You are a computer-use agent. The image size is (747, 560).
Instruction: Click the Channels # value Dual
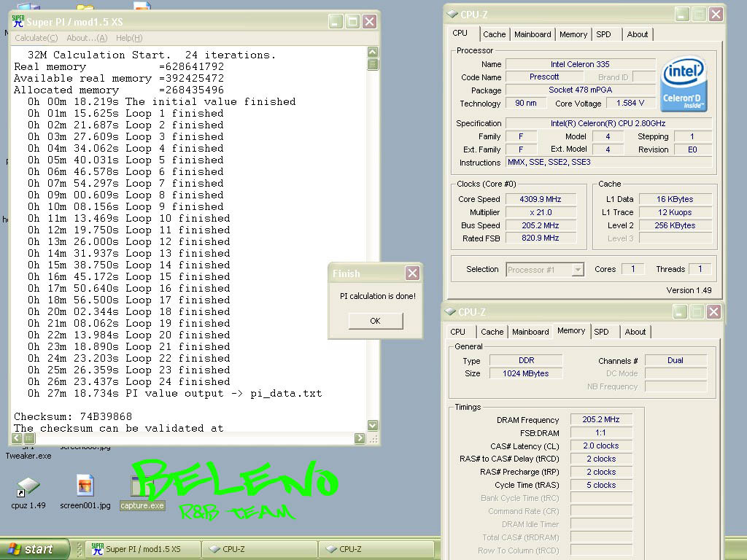coord(675,360)
